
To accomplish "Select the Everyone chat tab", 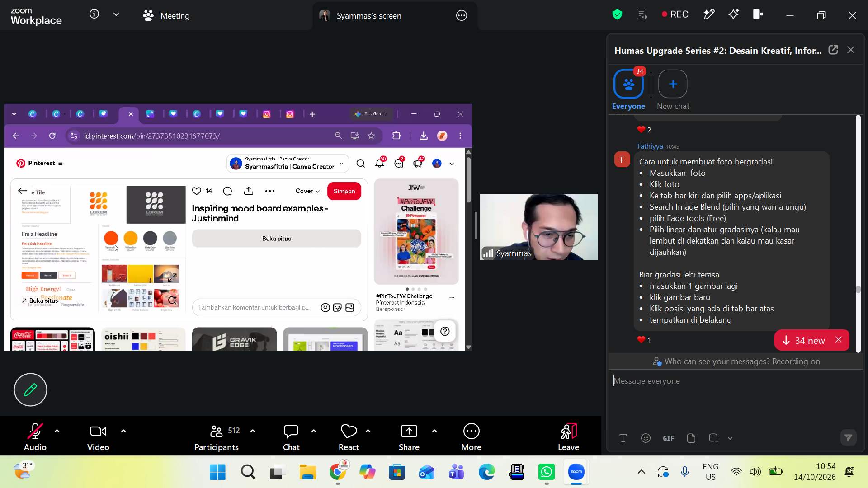I will pos(628,89).
